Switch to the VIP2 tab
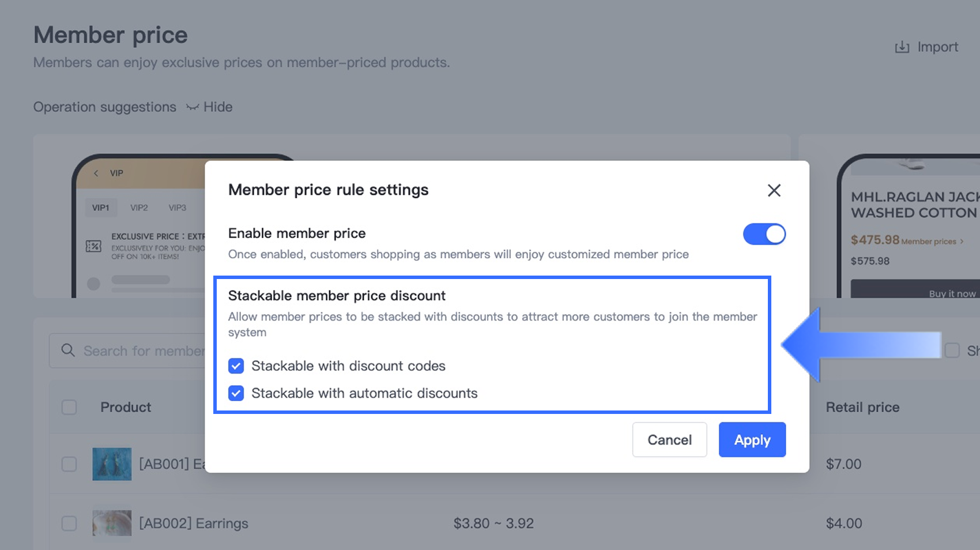This screenshot has width=980, height=550. 139,208
